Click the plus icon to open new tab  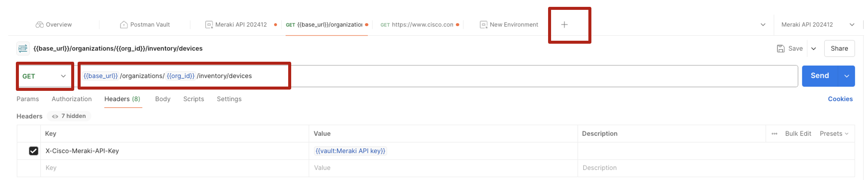pos(564,25)
